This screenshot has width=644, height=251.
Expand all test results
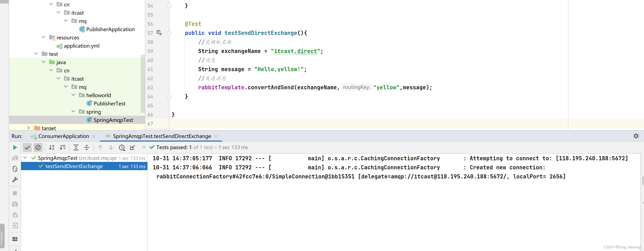click(76, 147)
